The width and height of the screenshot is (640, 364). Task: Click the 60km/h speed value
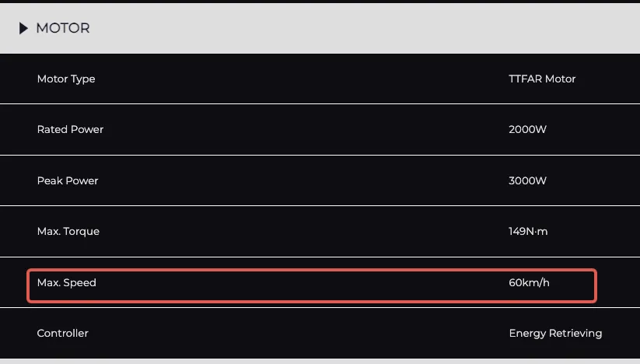(529, 282)
